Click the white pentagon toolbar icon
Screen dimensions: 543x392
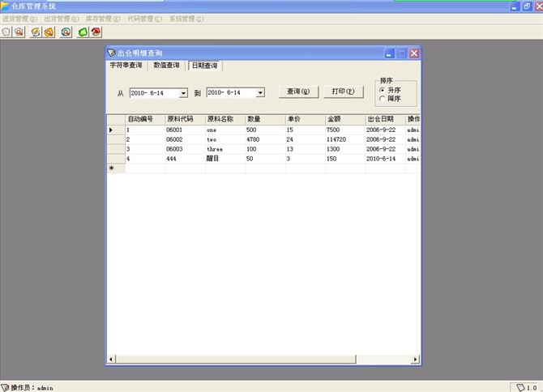point(6,32)
